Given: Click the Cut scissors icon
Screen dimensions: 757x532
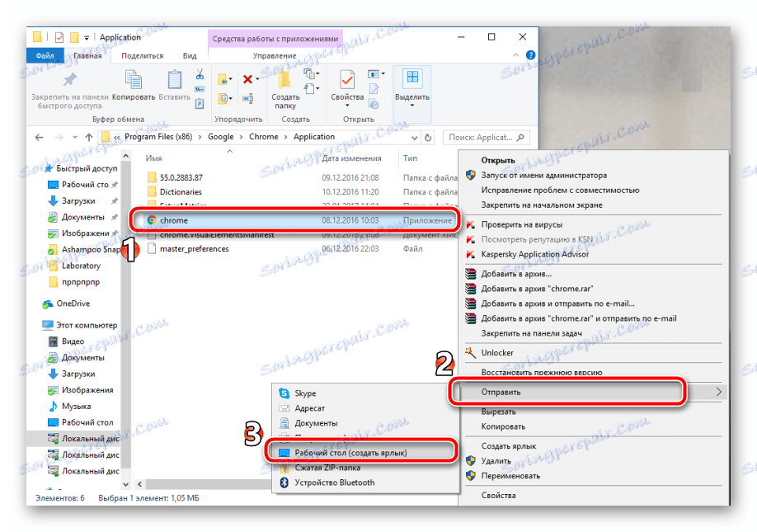Looking at the screenshot, I should pyautogui.click(x=200, y=74).
